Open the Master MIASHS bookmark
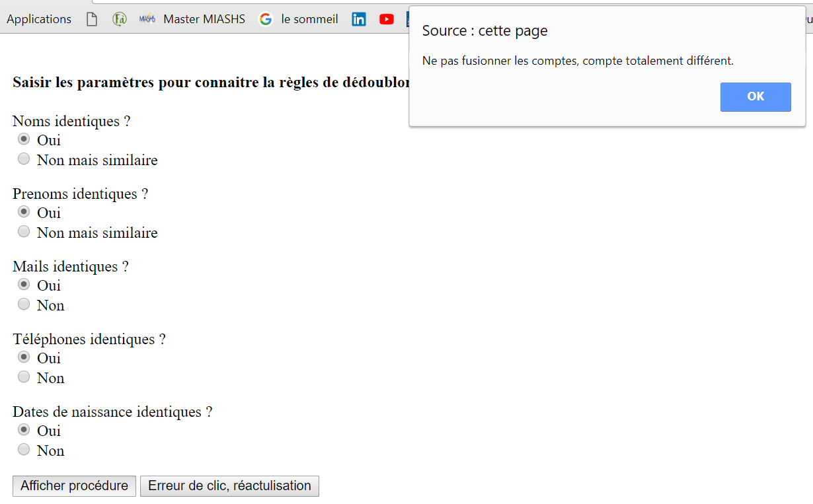The height and width of the screenshot is (504, 813). [204, 19]
